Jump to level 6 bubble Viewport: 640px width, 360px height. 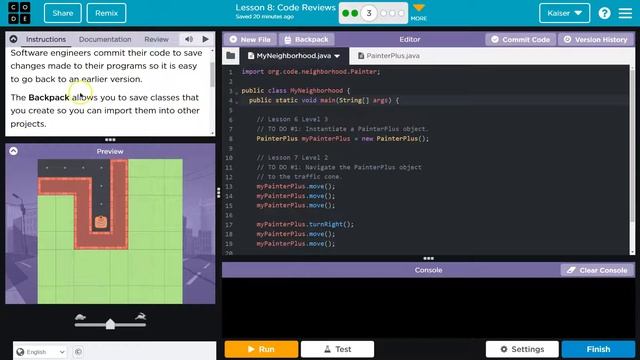[x=401, y=13]
